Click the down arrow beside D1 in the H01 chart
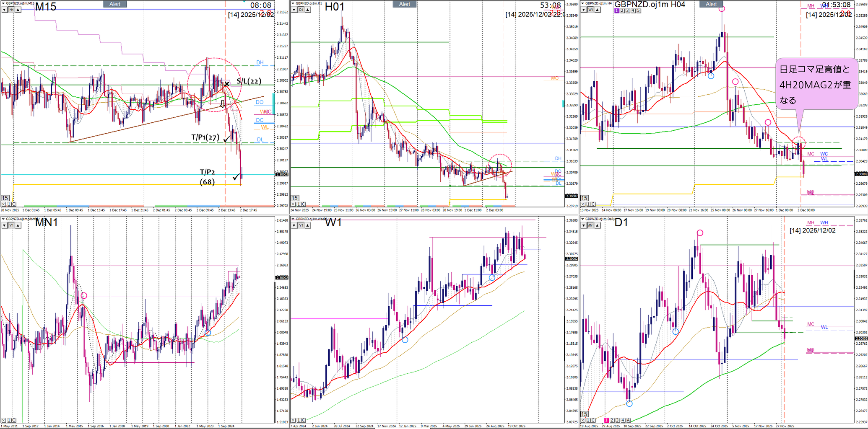This screenshot has height=429, width=868. tap(294, 10)
